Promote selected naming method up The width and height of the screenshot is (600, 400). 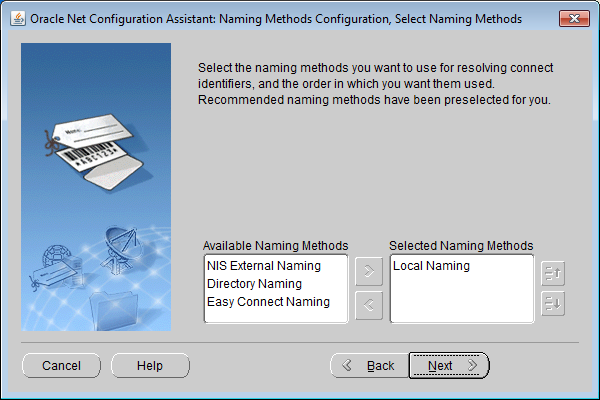553,273
